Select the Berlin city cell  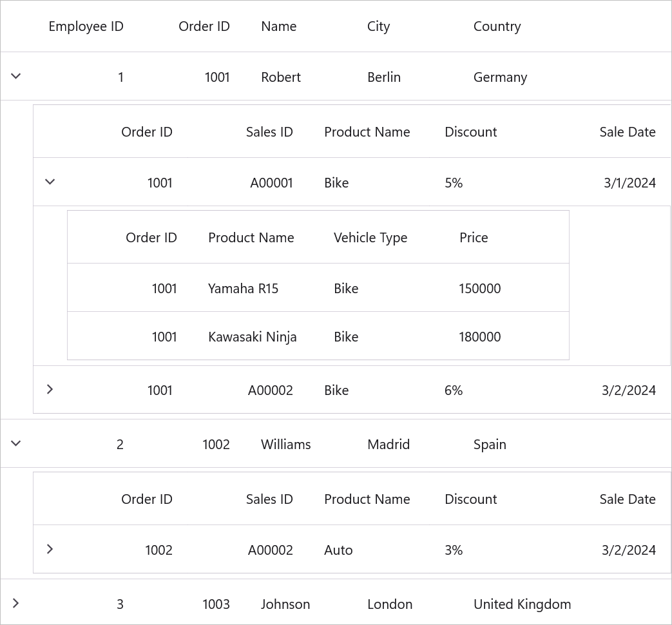[384, 77]
